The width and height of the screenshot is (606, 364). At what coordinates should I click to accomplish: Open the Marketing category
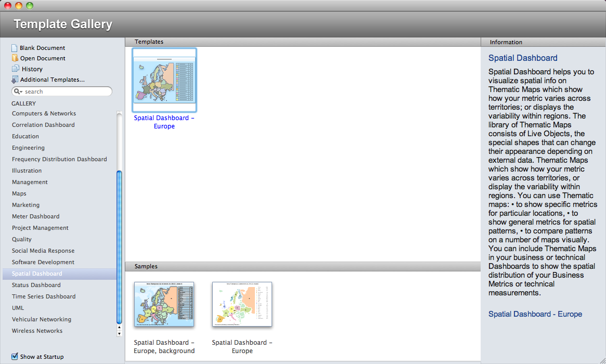coord(25,205)
